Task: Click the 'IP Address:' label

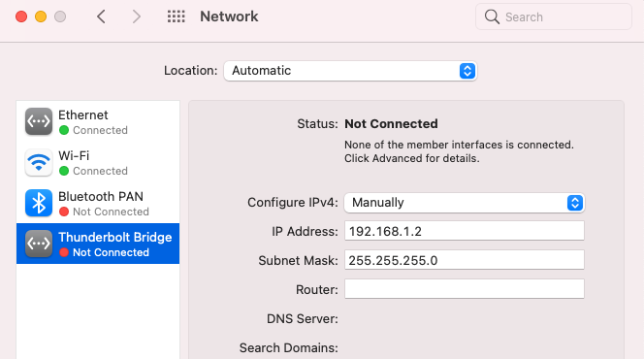Action: click(x=305, y=231)
